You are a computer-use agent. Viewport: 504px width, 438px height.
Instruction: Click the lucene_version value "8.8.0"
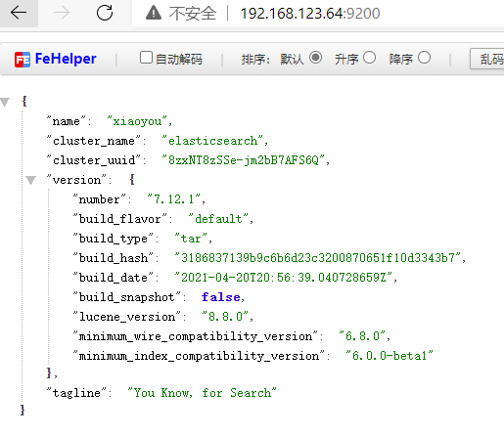pyautogui.click(x=225, y=317)
